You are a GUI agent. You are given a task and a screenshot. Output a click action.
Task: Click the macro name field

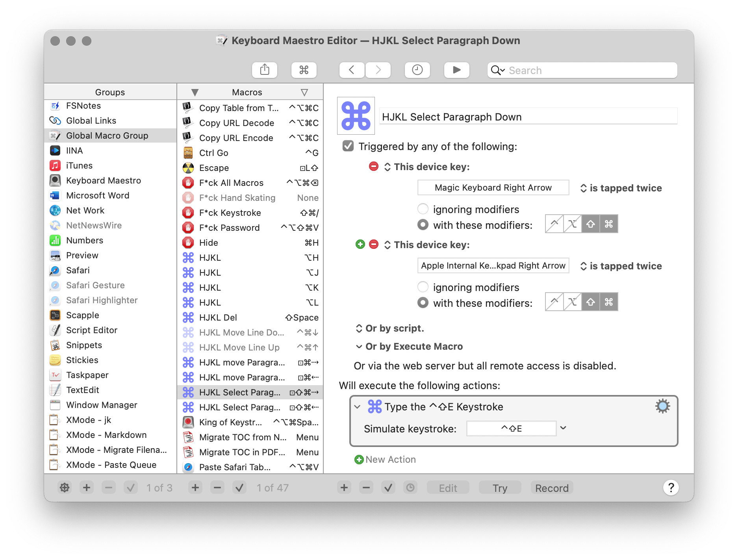(528, 117)
